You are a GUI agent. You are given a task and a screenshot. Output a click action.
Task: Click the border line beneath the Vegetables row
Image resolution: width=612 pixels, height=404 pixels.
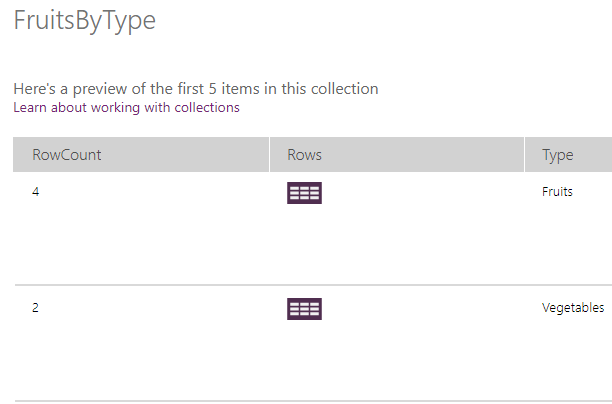coord(300,401)
